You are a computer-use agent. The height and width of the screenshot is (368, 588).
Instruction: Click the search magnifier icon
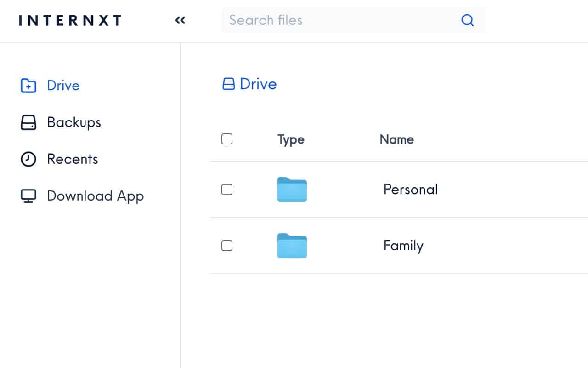467,20
